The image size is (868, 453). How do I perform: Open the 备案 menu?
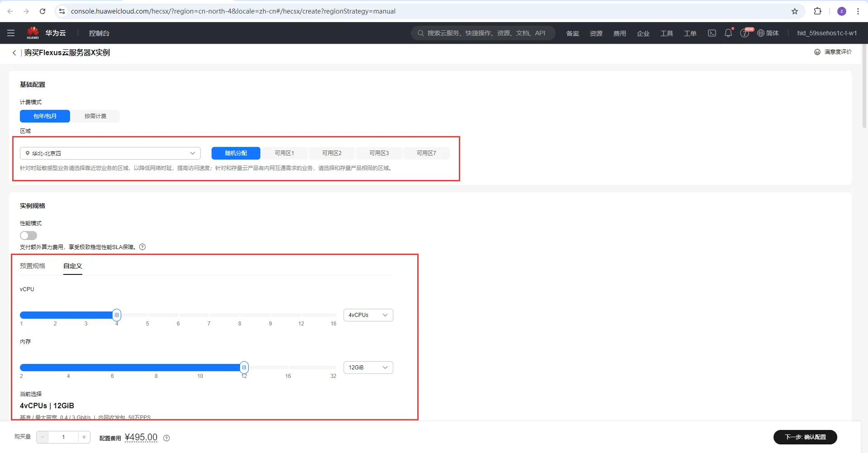coord(573,33)
